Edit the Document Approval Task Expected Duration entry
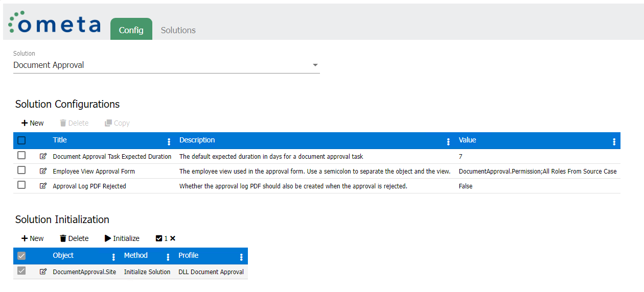644x292 pixels. tap(43, 156)
